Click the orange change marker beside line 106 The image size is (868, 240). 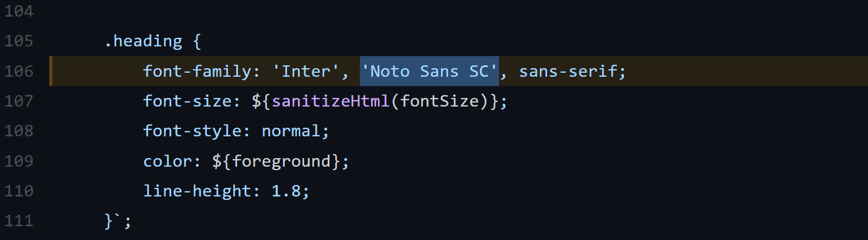pyautogui.click(x=50, y=71)
